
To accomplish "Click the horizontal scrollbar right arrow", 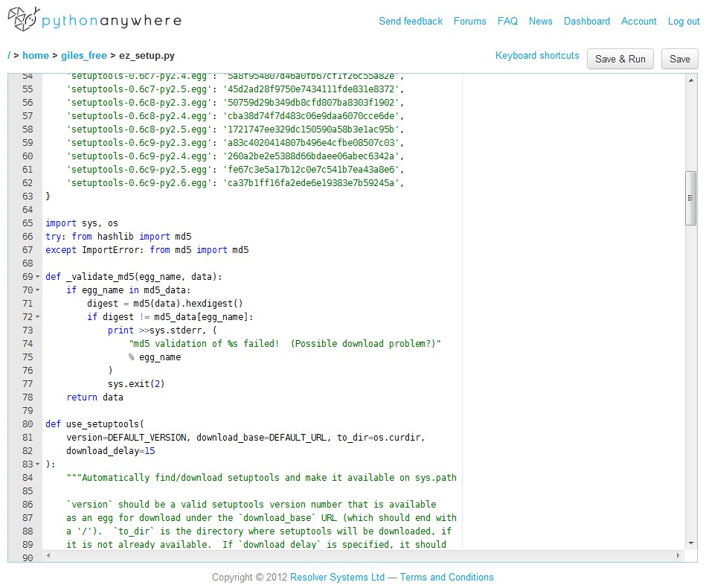I will pyautogui.click(x=678, y=556).
